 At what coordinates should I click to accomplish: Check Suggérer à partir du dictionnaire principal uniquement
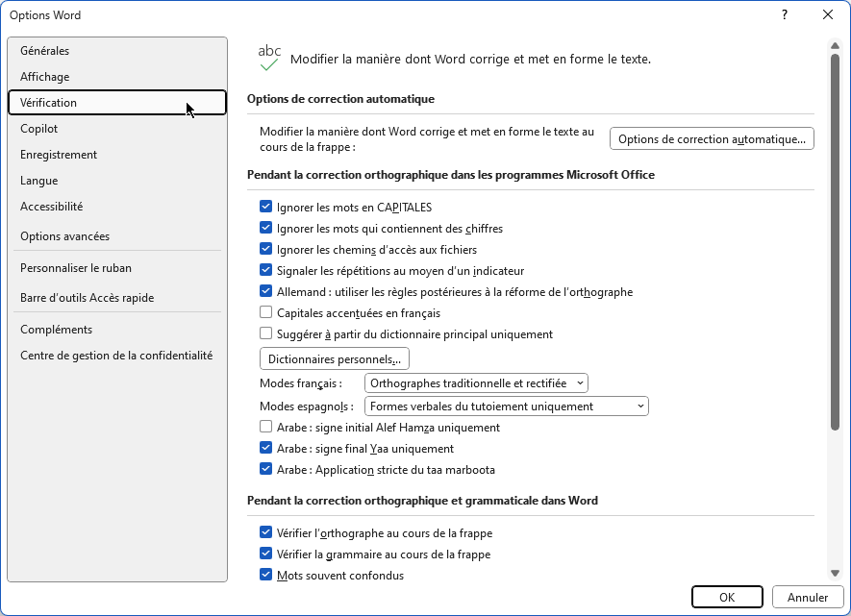click(265, 333)
